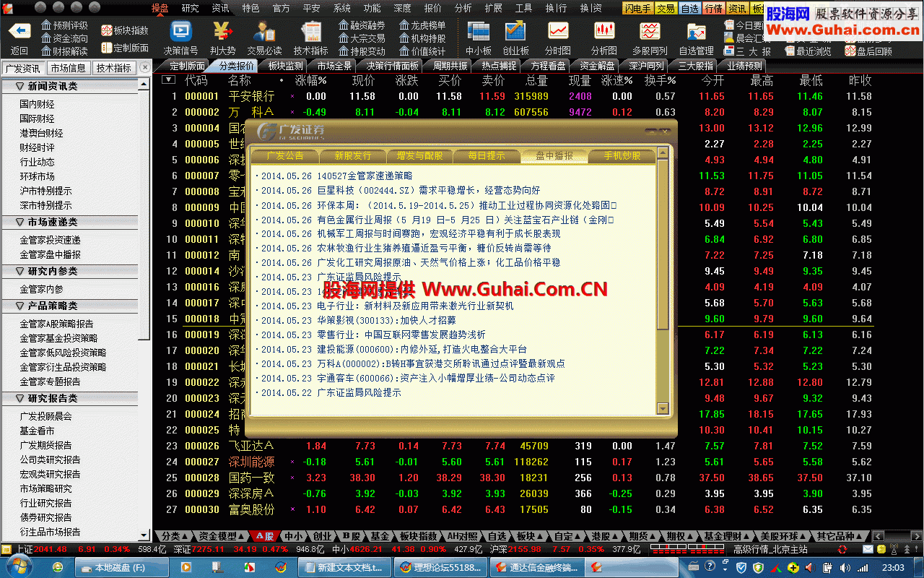Switch to 理想论坛 browser taskbar item
Viewport: 924px width, 578px height.
441,567
